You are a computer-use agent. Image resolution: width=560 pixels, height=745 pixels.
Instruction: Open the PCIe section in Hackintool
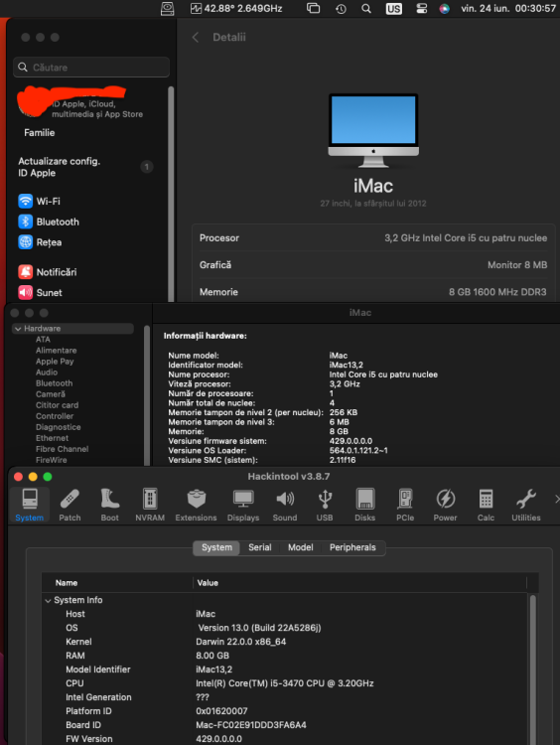pos(405,505)
